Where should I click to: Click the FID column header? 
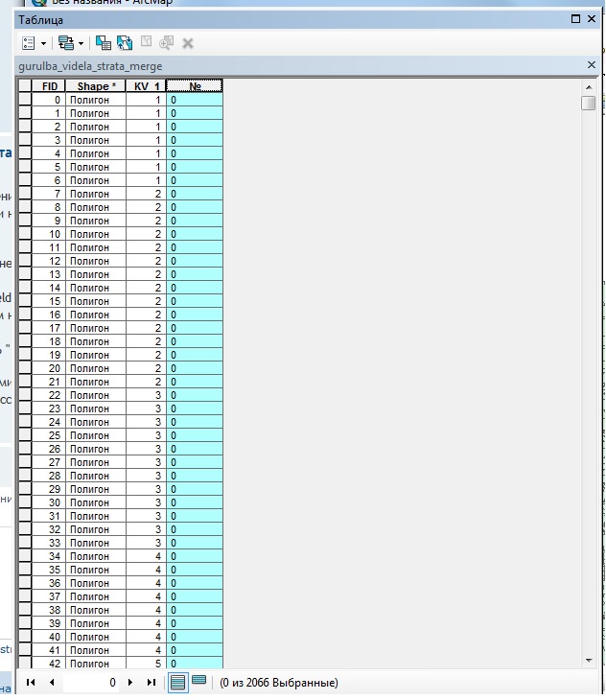pos(49,86)
